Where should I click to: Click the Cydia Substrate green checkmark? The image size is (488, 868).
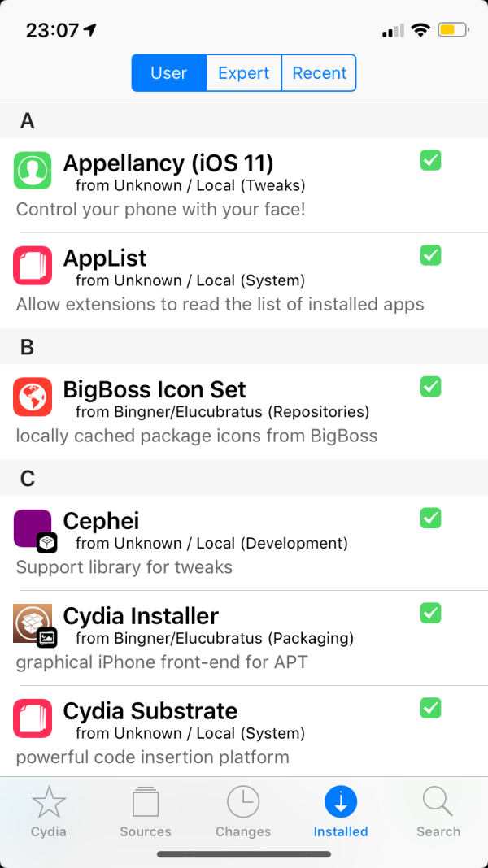431,708
